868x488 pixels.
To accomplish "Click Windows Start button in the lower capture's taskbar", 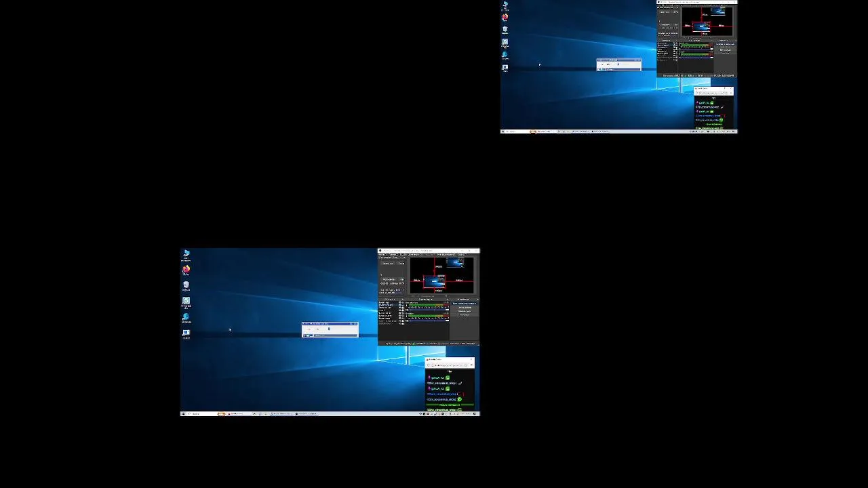I will click(x=183, y=413).
